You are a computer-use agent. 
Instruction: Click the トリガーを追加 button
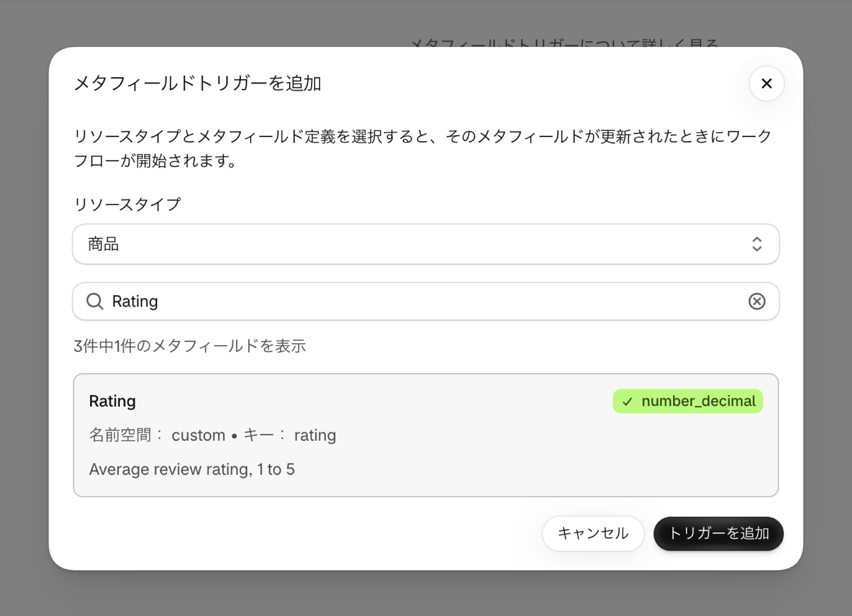pyautogui.click(x=718, y=533)
